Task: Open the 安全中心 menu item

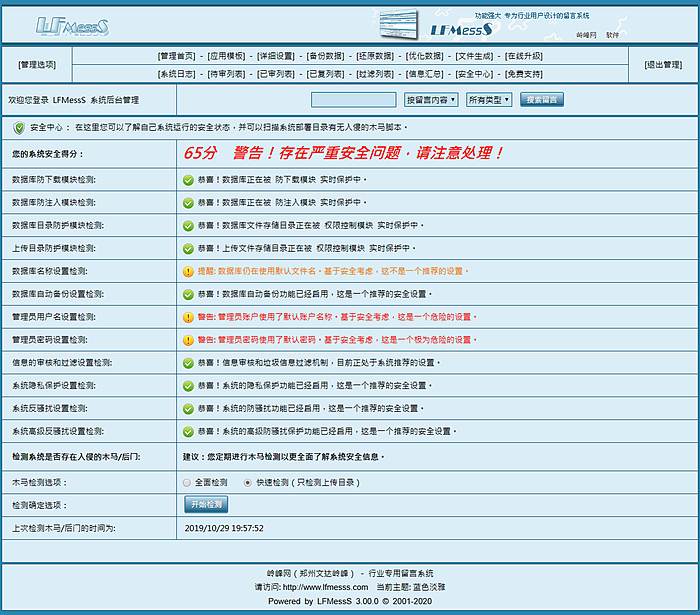Action: [x=475, y=74]
